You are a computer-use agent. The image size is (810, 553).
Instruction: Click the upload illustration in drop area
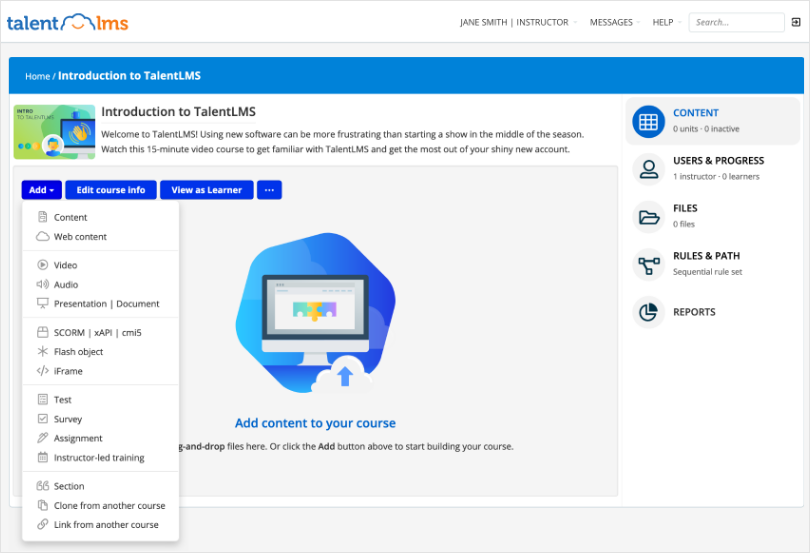click(x=316, y=313)
